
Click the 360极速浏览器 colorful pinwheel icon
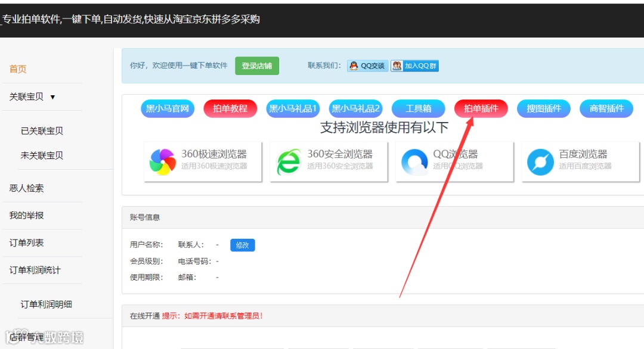click(x=163, y=162)
